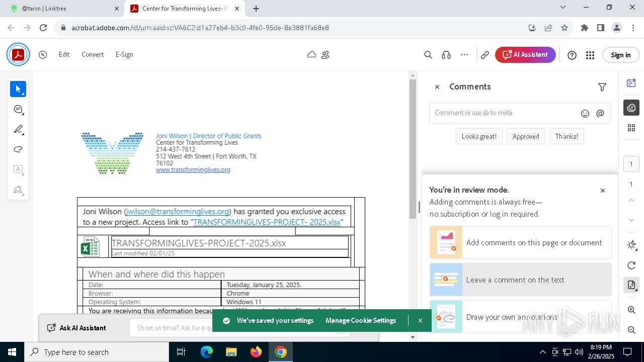Open the Convert menu
644x362 pixels.
(x=93, y=54)
